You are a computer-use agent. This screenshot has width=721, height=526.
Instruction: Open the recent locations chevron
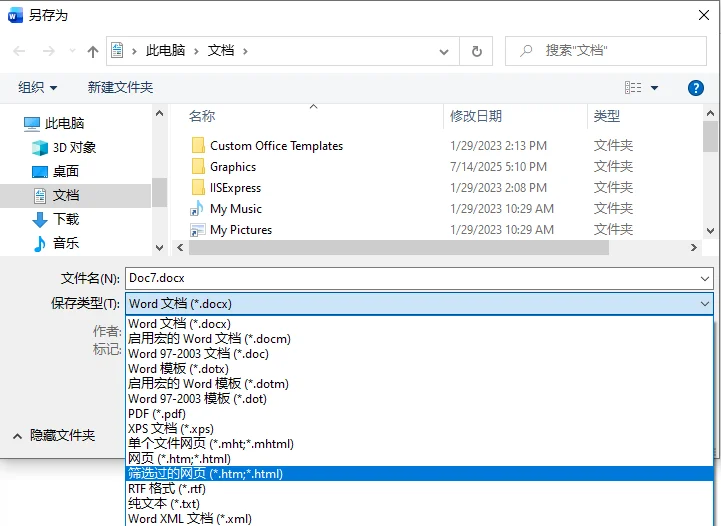tap(72, 51)
